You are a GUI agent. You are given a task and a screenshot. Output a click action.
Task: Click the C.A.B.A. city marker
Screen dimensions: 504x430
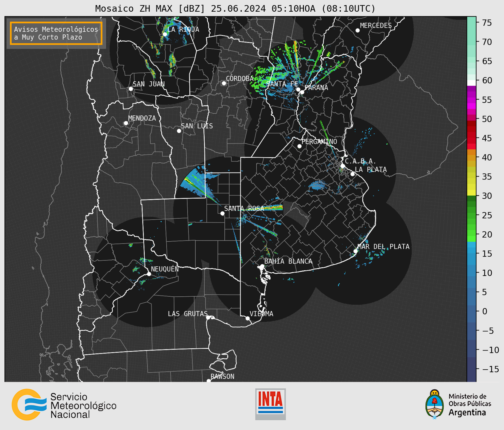click(343, 166)
